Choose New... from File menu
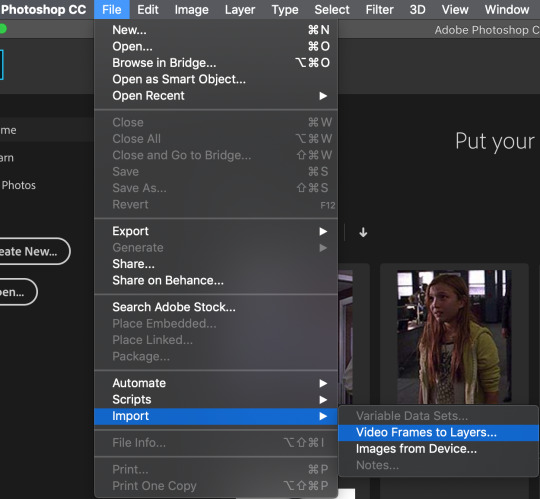This screenshot has width=540, height=499. click(x=216, y=30)
